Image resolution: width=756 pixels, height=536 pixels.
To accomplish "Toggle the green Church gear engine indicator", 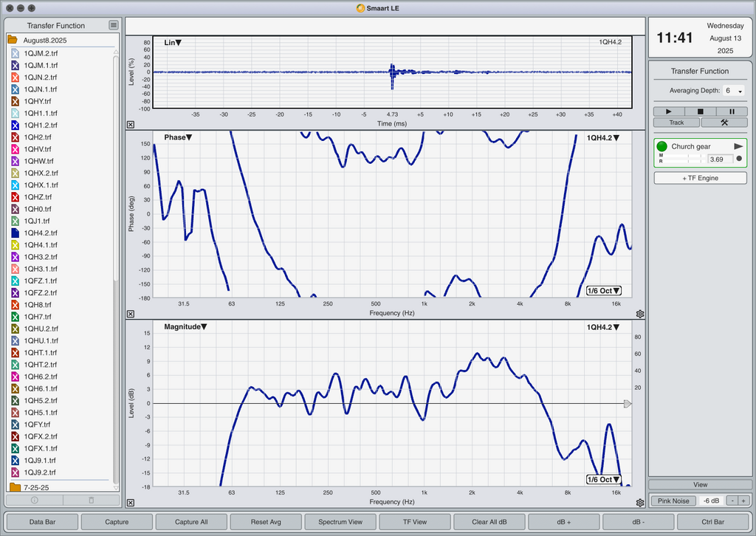I will pos(662,146).
